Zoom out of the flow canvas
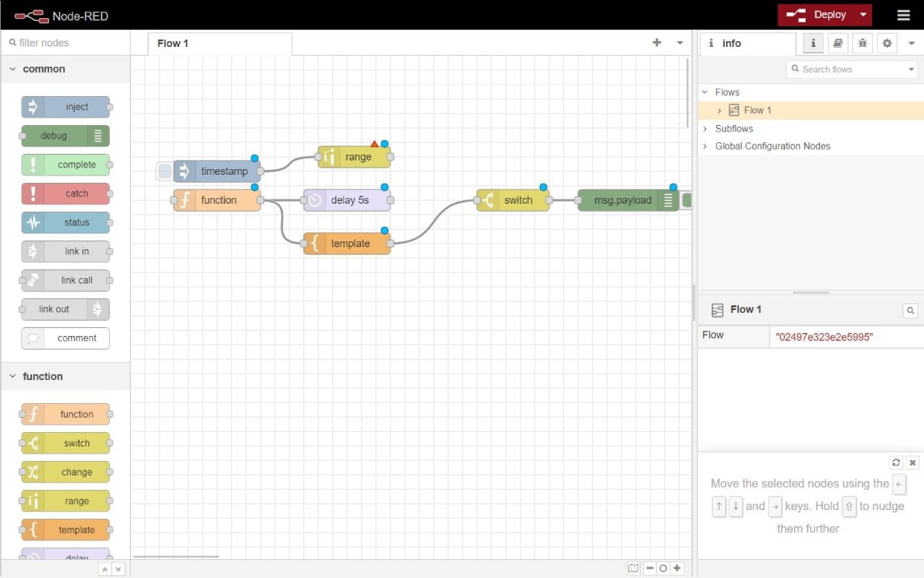Screen dimensions: 924x578 650,568
